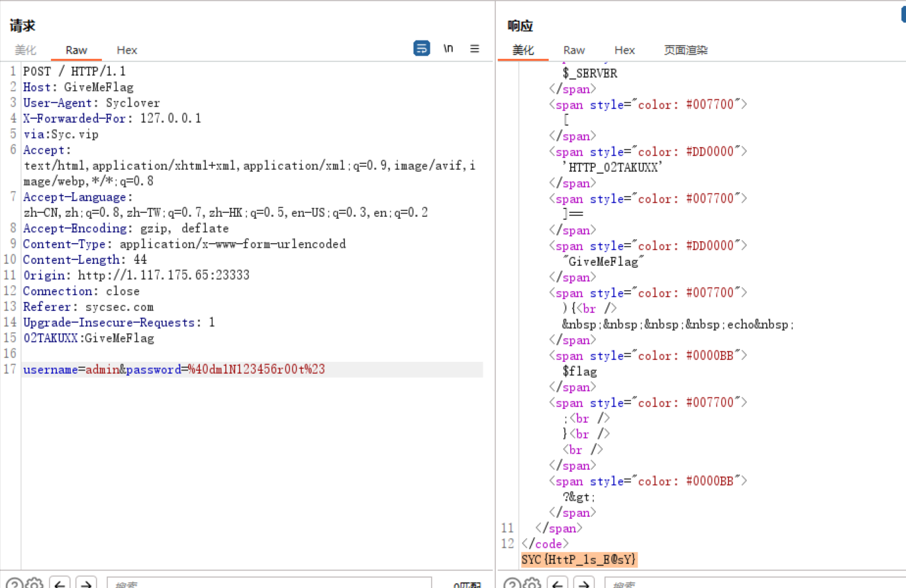Click the X-Forwarded-For: 127.0.0.1 header

(x=112, y=118)
